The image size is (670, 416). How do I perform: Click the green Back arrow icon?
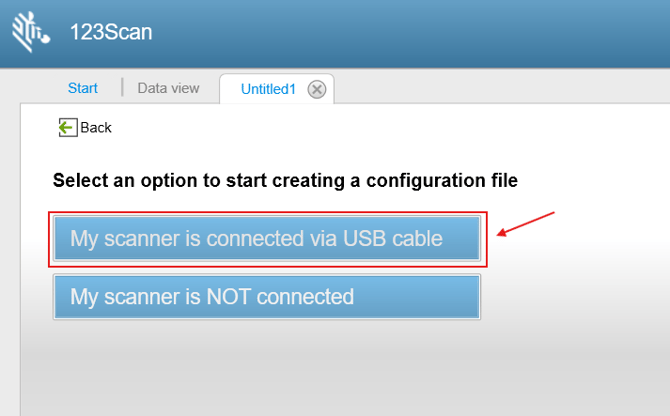pyautogui.click(x=67, y=127)
